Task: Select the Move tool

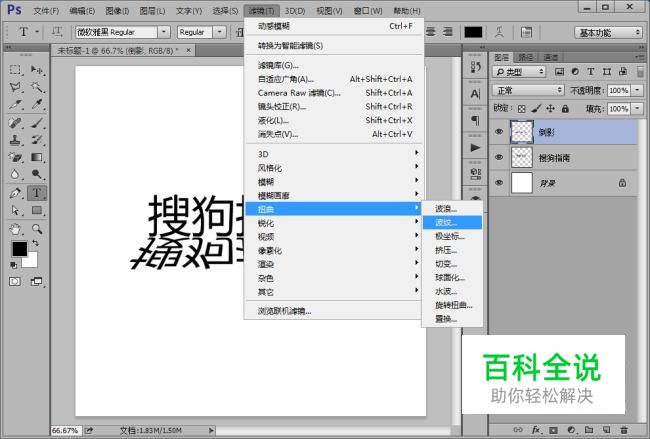Action: (x=37, y=70)
